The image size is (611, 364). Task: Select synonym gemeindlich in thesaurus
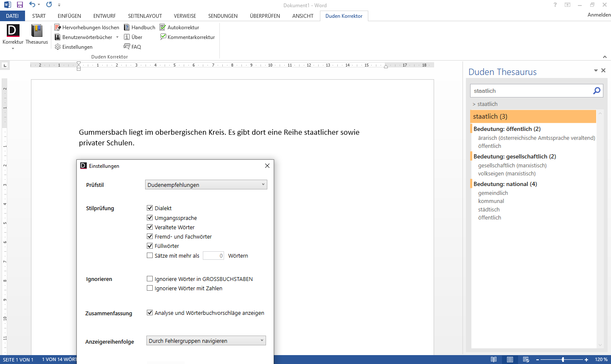493,193
